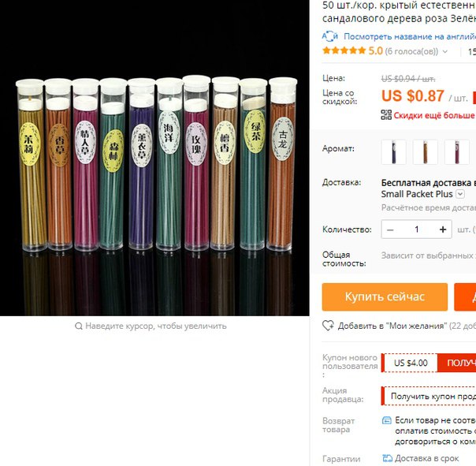Increase quantity with the plus button
476x466 pixels.
click(x=443, y=229)
